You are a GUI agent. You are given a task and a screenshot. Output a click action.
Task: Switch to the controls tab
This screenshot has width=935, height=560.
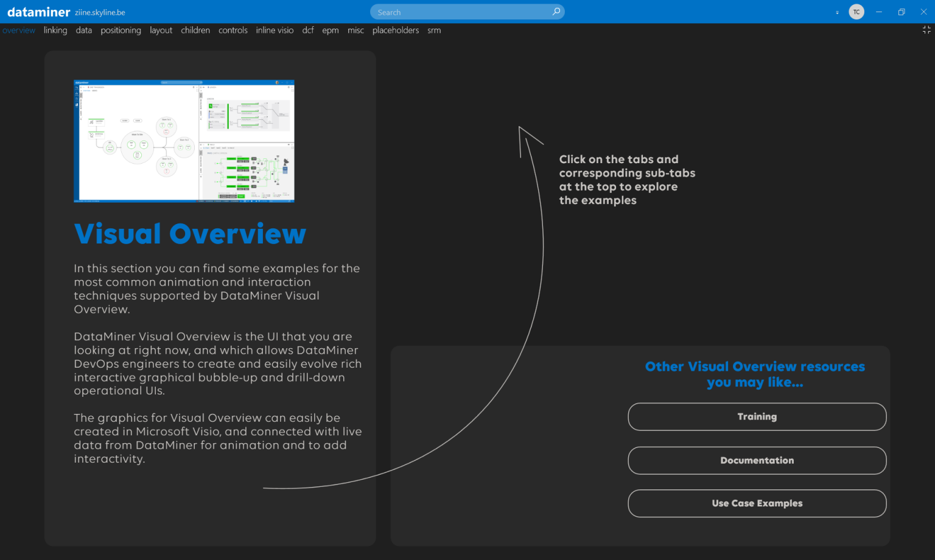click(233, 30)
